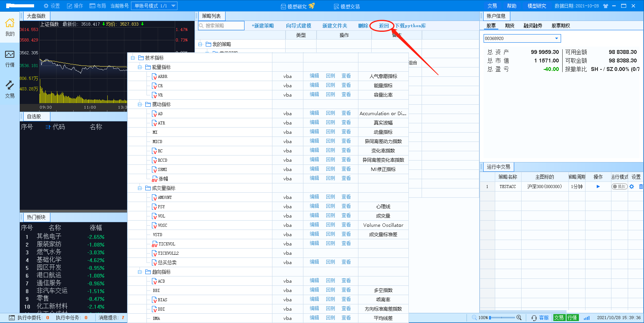Screen dimensions: 644x323
Task: Select the 总买总卖 indicator file icon
Action: coord(154,263)
